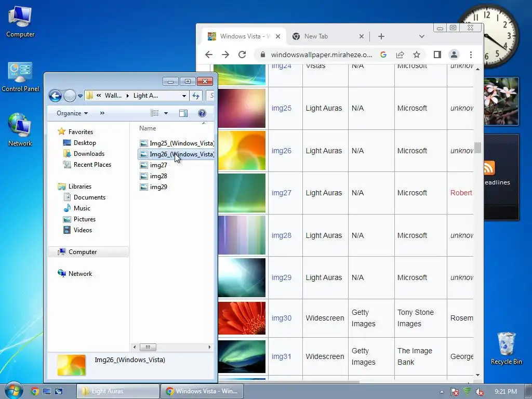Switch to Light Auras taskbar button
This screenshot has width=532, height=399.
click(x=118, y=391)
